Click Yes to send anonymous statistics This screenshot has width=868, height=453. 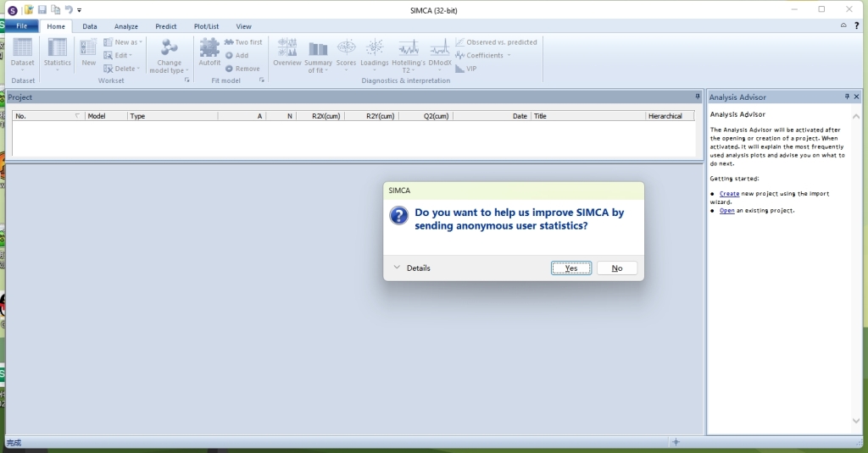[x=570, y=268]
